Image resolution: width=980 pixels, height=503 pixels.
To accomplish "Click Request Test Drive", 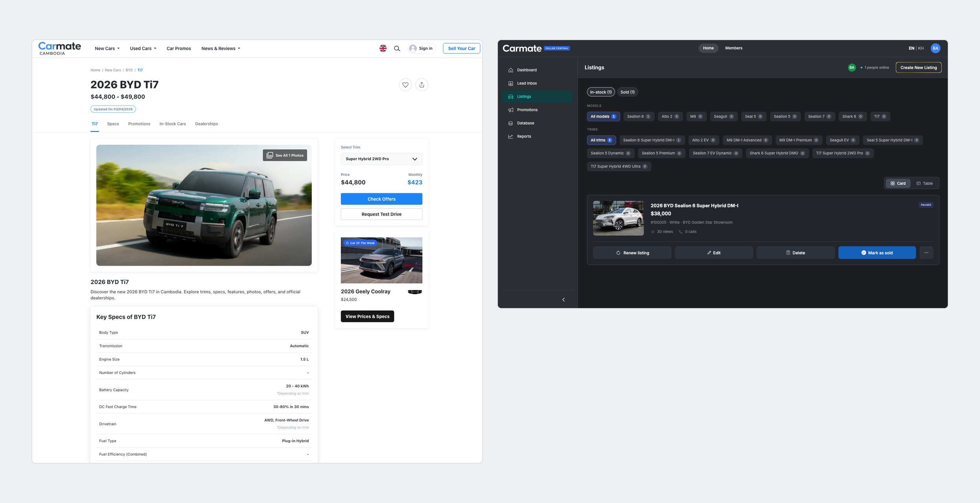I will [381, 214].
